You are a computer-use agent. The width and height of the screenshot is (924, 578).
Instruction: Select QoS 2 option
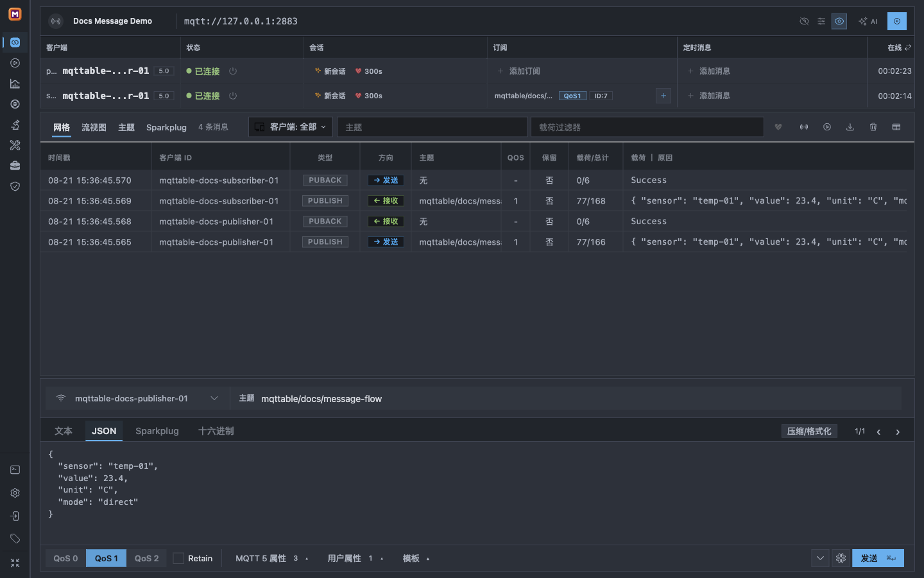pyautogui.click(x=147, y=558)
